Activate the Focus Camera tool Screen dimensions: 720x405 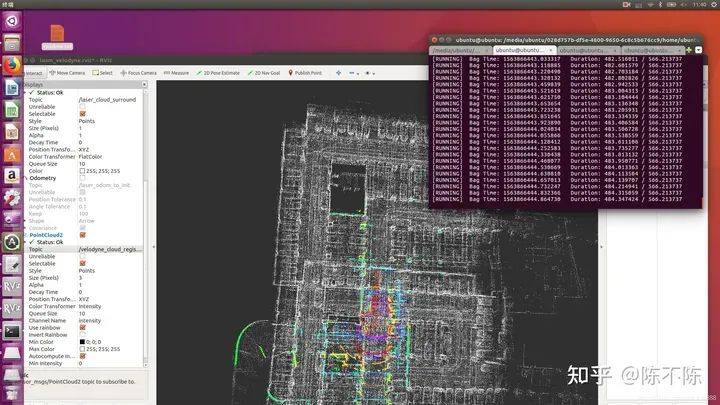pyautogui.click(x=138, y=73)
